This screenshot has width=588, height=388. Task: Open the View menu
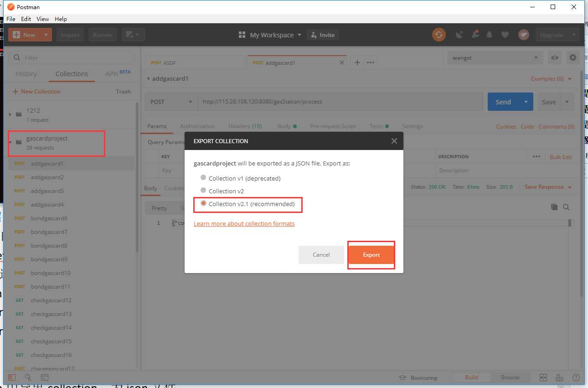point(43,19)
